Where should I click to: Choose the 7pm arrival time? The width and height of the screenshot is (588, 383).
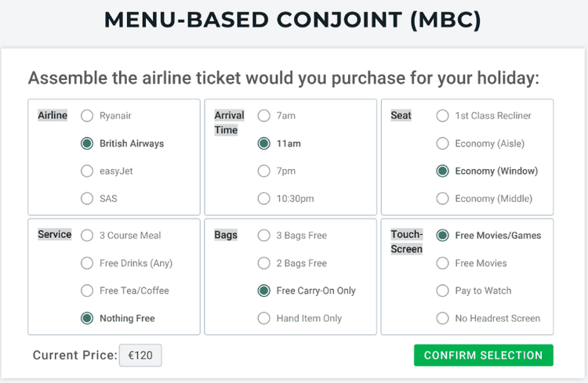[264, 172]
